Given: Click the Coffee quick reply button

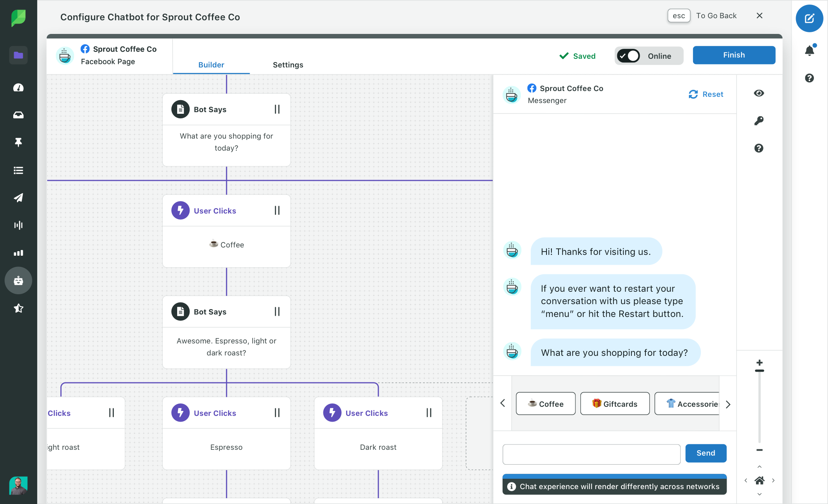Looking at the screenshot, I should click(545, 403).
